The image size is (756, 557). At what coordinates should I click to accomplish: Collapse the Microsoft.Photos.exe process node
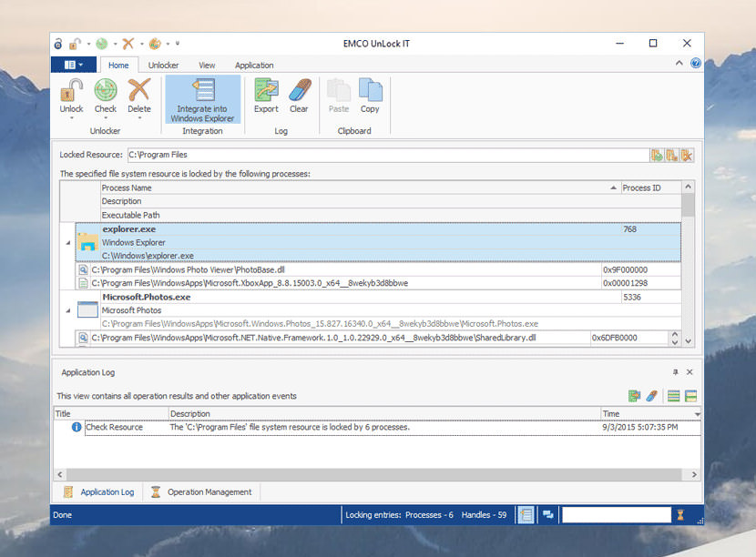click(68, 310)
